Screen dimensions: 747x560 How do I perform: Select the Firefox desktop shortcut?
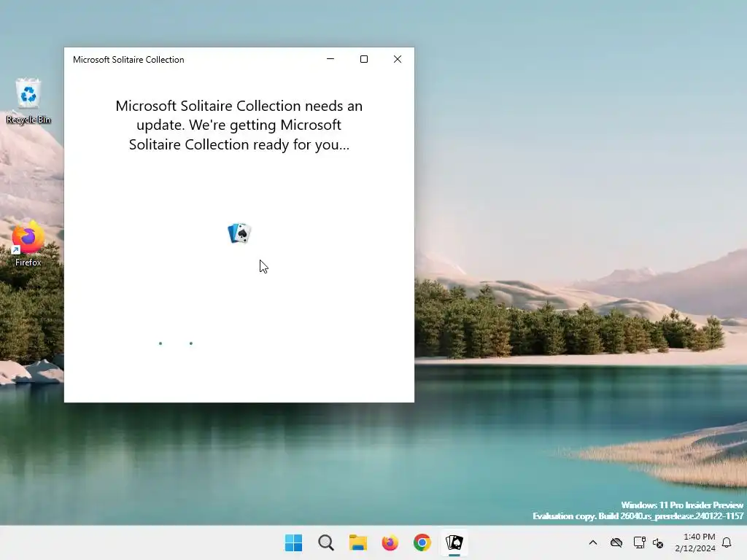28,244
